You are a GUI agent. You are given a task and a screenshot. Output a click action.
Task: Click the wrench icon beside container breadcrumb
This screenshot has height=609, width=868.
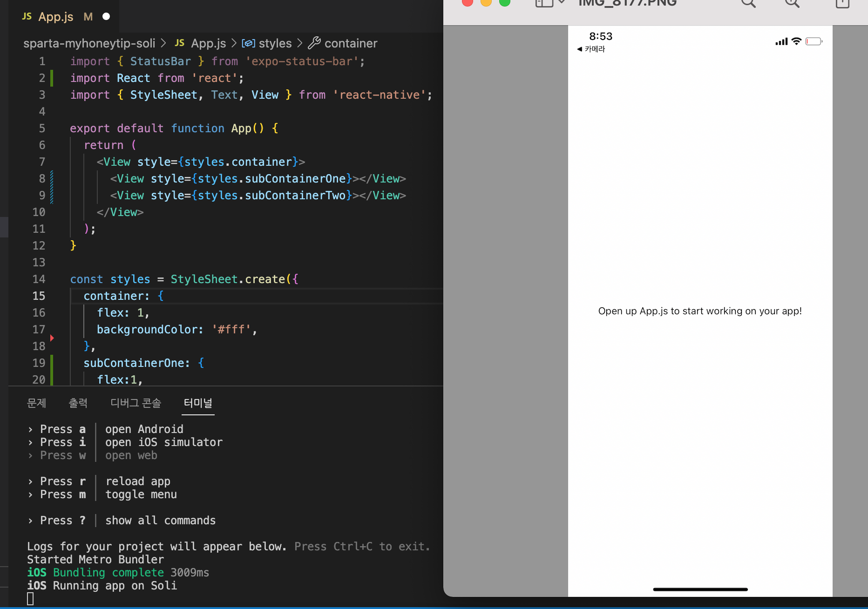314,43
